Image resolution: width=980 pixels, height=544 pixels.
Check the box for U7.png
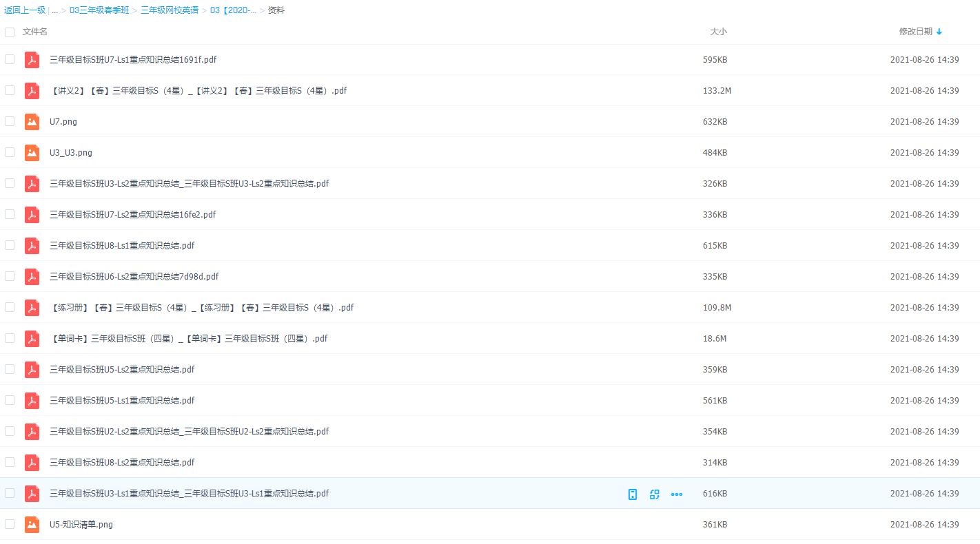[x=10, y=121]
